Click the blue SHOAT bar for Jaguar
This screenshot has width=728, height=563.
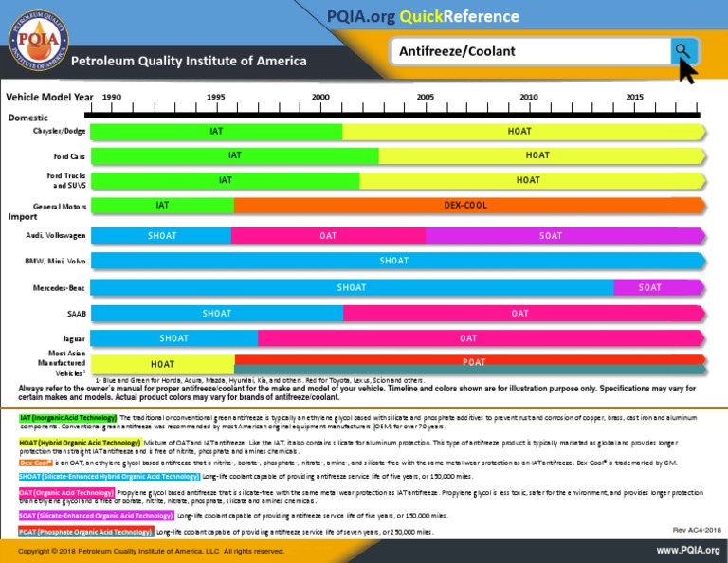coord(174,338)
